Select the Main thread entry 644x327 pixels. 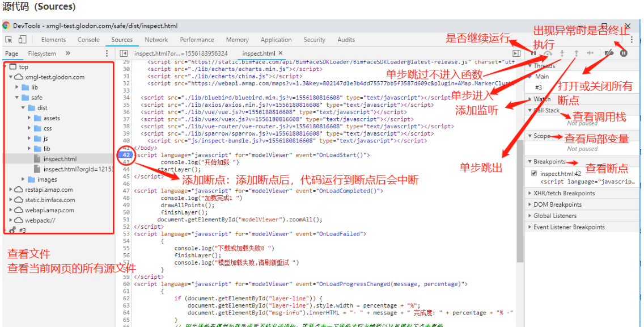(542, 77)
